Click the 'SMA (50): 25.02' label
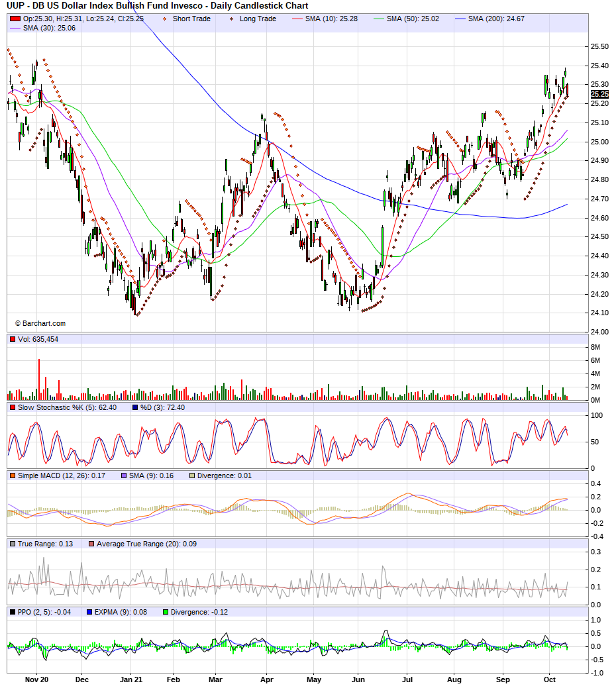 (x=413, y=19)
